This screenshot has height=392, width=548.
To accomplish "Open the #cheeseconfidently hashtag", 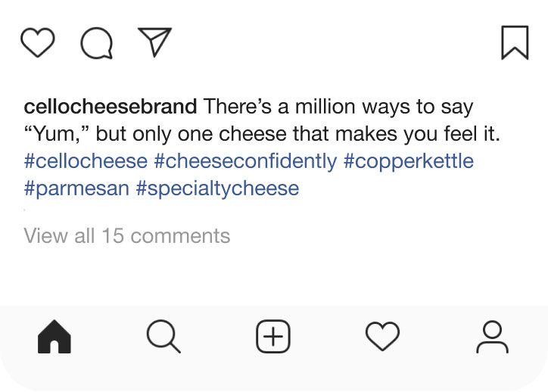I will coord(245,161).
